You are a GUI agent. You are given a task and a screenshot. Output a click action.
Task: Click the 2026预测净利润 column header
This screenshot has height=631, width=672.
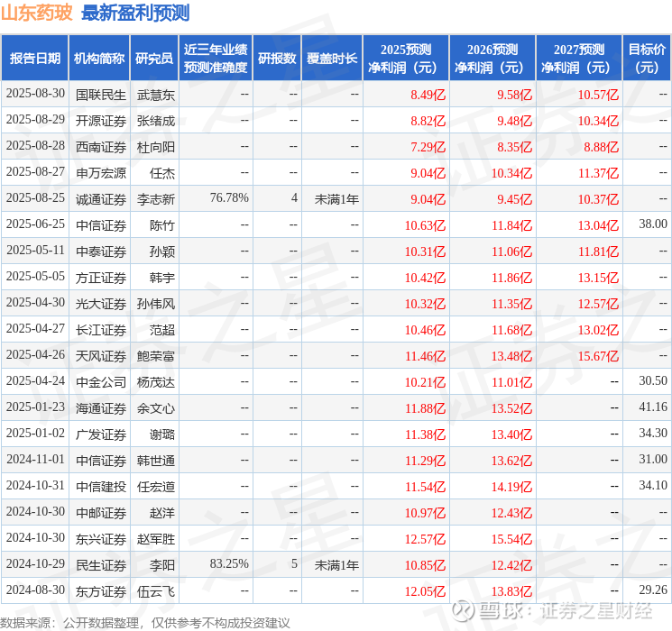(x=492, y=59)
